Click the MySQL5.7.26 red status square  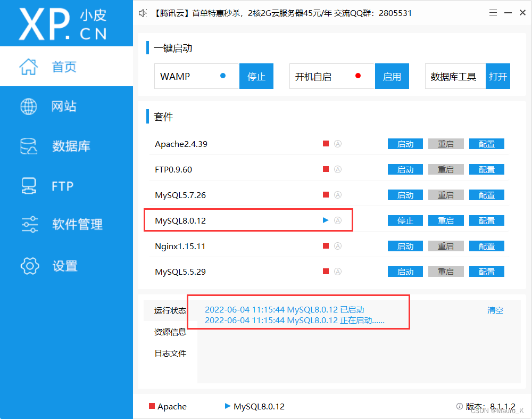(325, 194)
